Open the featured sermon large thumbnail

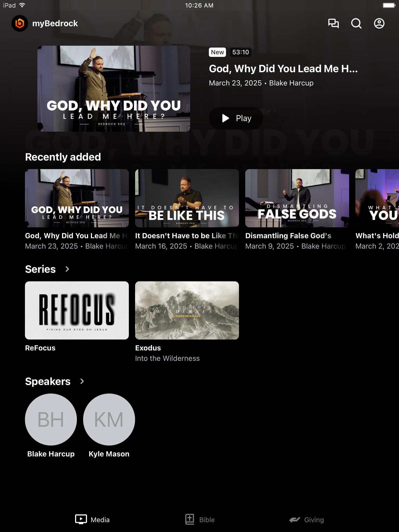click(114, 89)
